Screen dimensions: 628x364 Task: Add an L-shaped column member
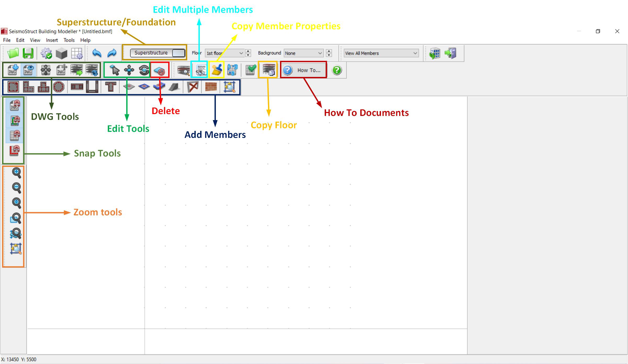28,87
